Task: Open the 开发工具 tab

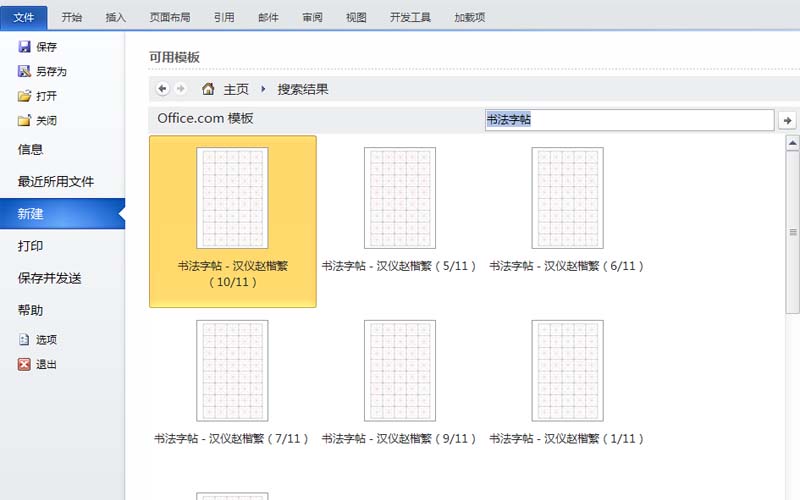Action: coord(410,17)
